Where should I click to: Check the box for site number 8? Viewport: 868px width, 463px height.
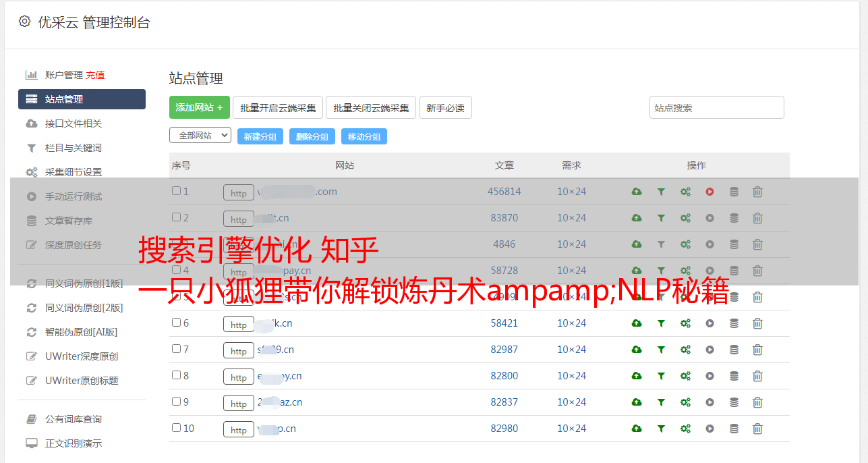tap(176, 375)
